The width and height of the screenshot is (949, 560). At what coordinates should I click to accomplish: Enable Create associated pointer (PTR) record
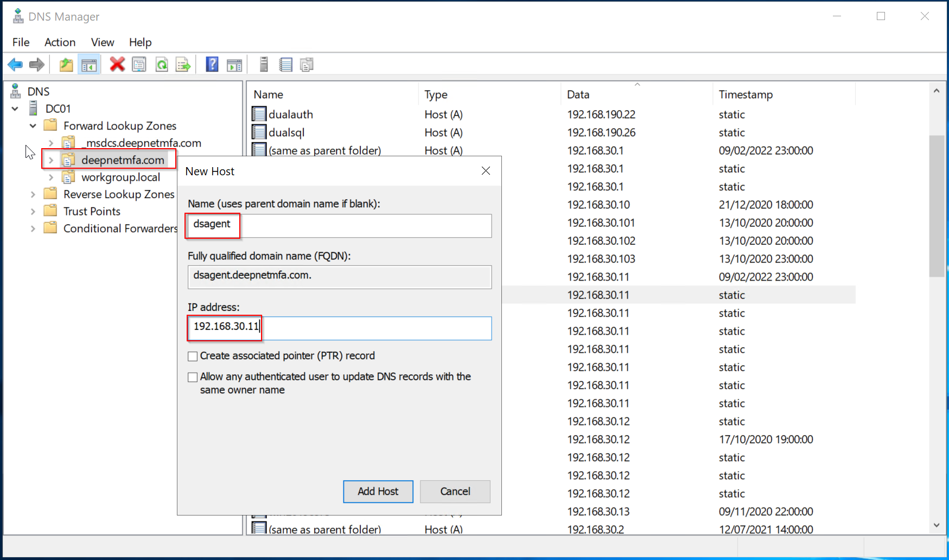click(x=193, y=357)
